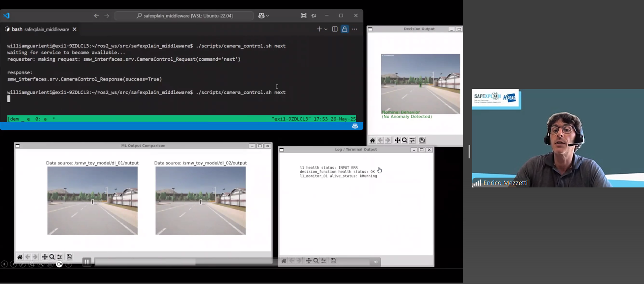Click 'l1 health status: INPUT ERR' log line

pos(329,167)
